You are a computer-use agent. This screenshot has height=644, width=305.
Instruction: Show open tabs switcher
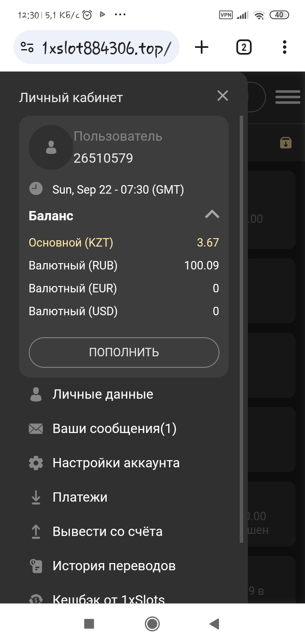tap(244, 47)
